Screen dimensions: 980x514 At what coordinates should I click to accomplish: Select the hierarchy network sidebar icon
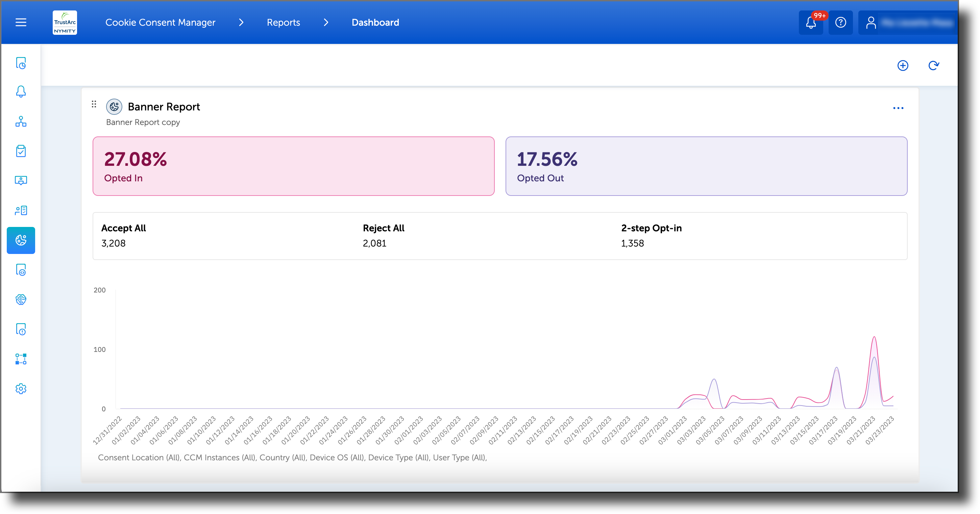[21, 122]
